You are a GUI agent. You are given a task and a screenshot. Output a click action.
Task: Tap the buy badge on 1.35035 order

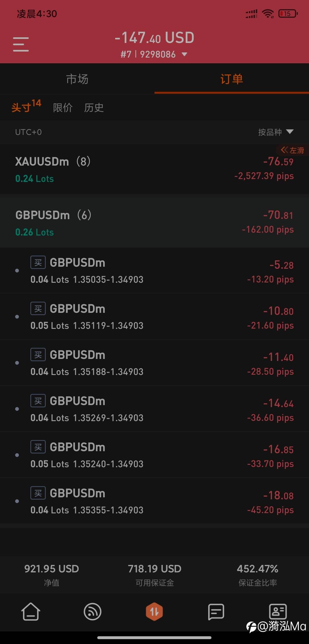point(38,262)
